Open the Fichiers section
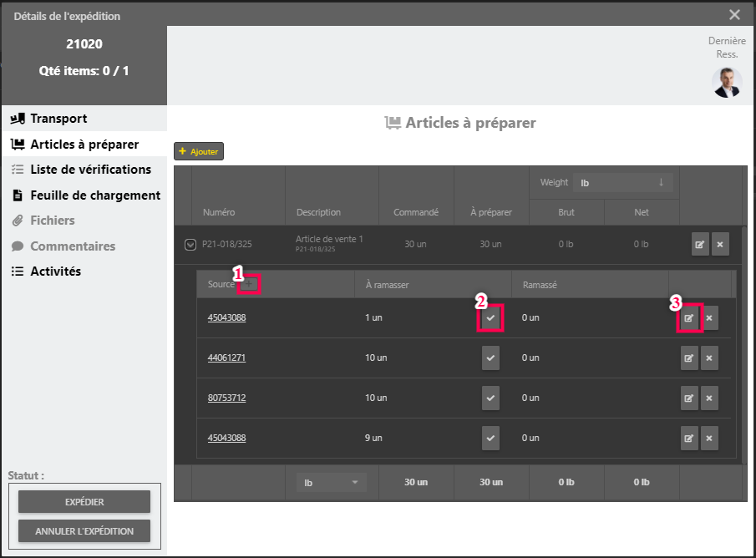This screenshot has height=558, width=756. click(84, 221)
